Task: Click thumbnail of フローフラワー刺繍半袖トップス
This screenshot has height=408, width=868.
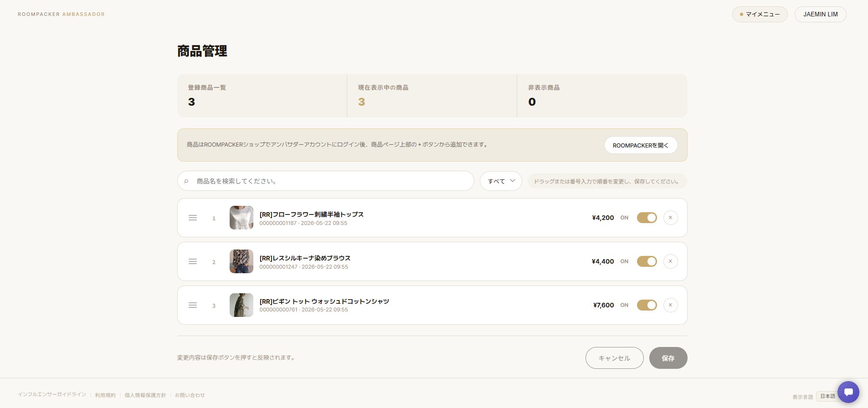Action: click(x=241, y=218)
